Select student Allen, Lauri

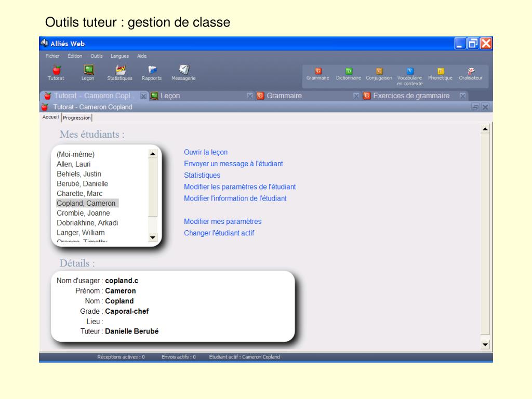tap(74, 164)
